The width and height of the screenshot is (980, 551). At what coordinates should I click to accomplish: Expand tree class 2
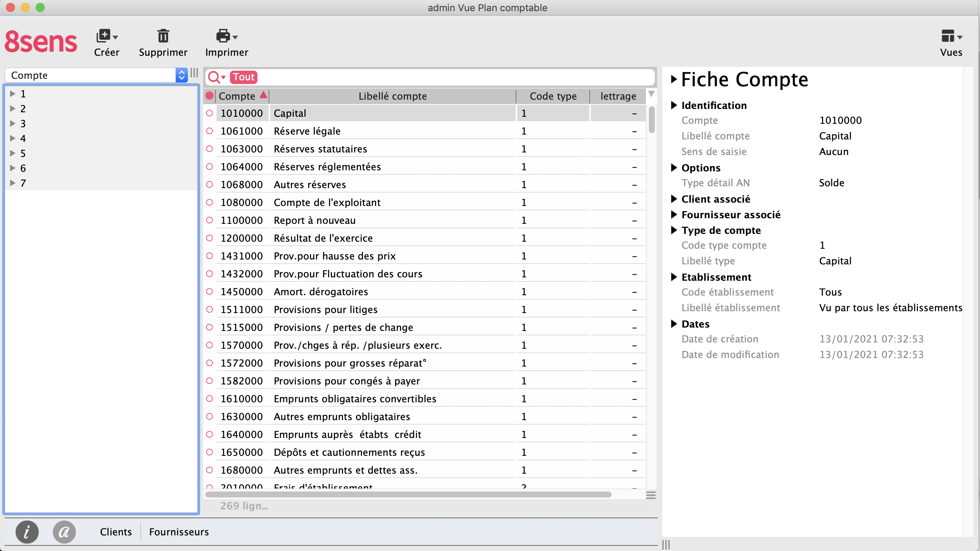pyautogui.click(x=13, y=108)
